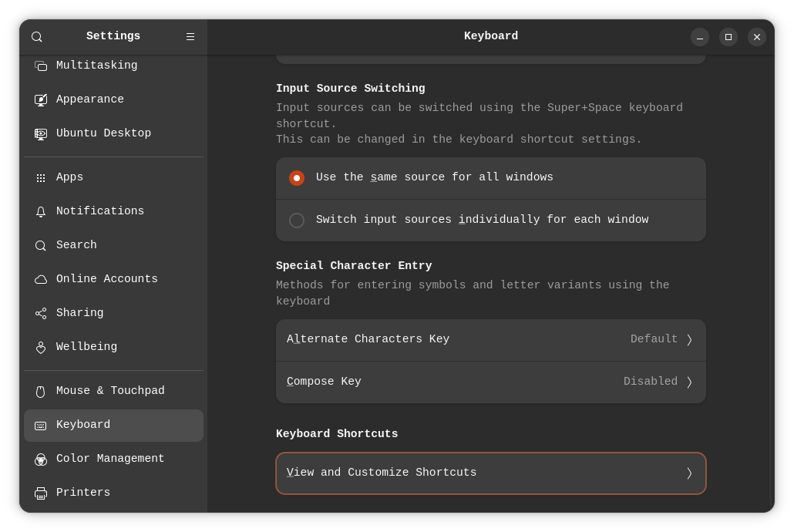Image resolution: width=794 pixels, height=532 pixels.
Task: Open Compose Key setting chevron
Action: (689, 382)
